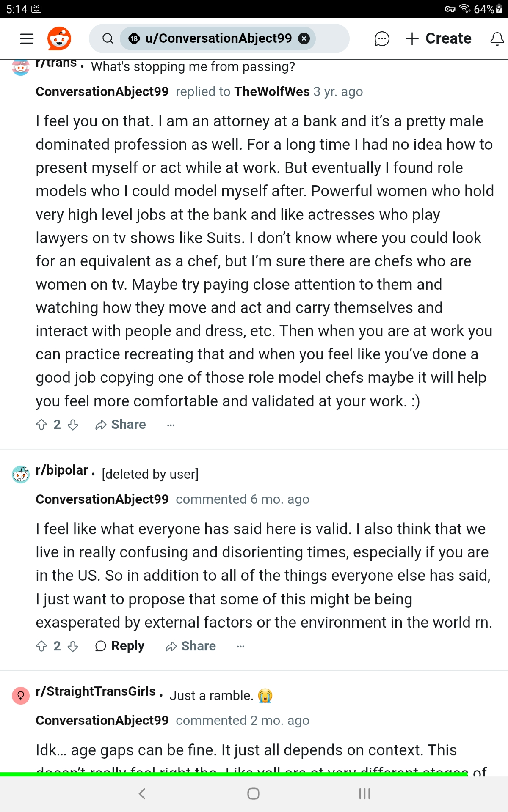Upvote the attorney at a bank comment

pyautogui.click(x=41, y=425)
